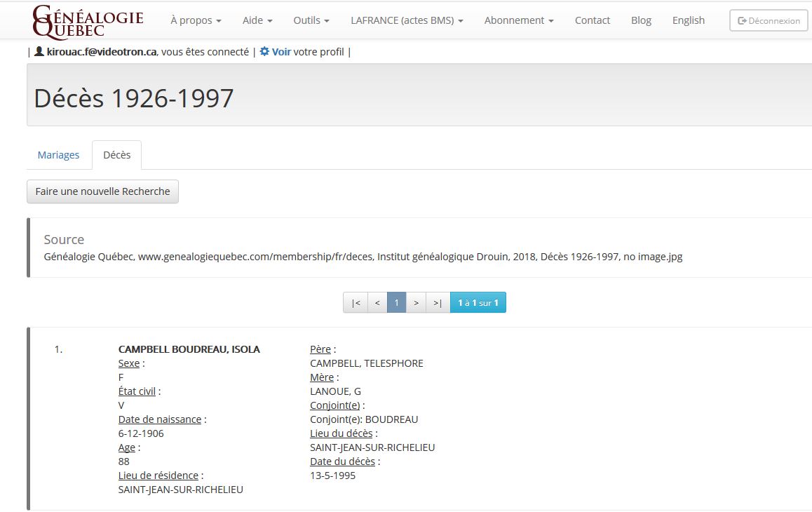
Task: Go to previous results page
Action: 377,302
